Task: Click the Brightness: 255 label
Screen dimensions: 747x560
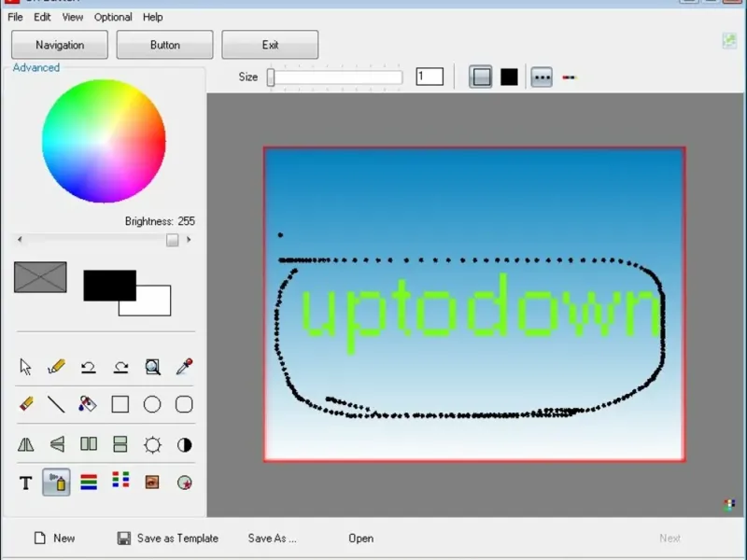Action: [x=160, y=221]
